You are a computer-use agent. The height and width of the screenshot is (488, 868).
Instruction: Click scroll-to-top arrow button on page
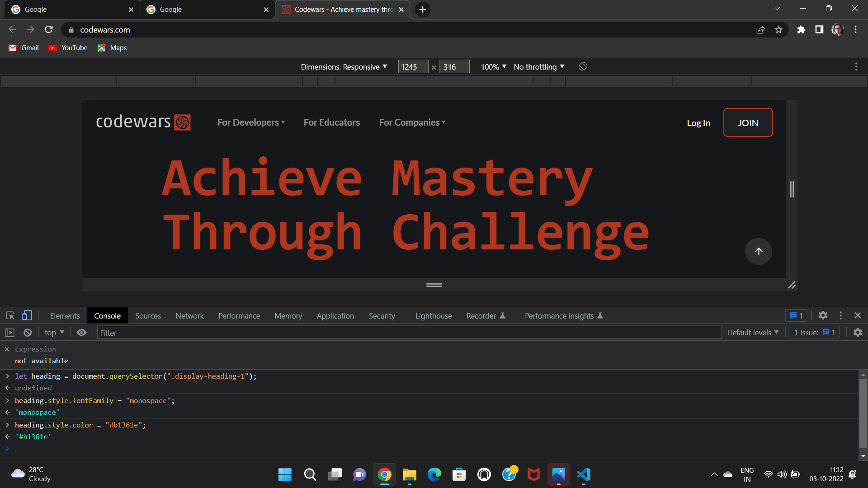[x=758, y=251]
